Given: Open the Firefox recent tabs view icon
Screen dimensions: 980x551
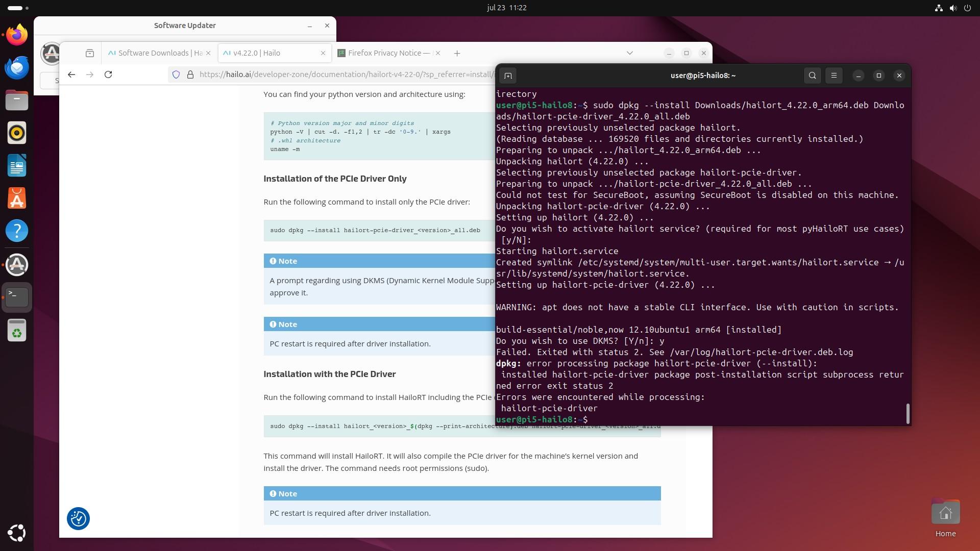Looking at the screenshot, I should tap(90, 53).
